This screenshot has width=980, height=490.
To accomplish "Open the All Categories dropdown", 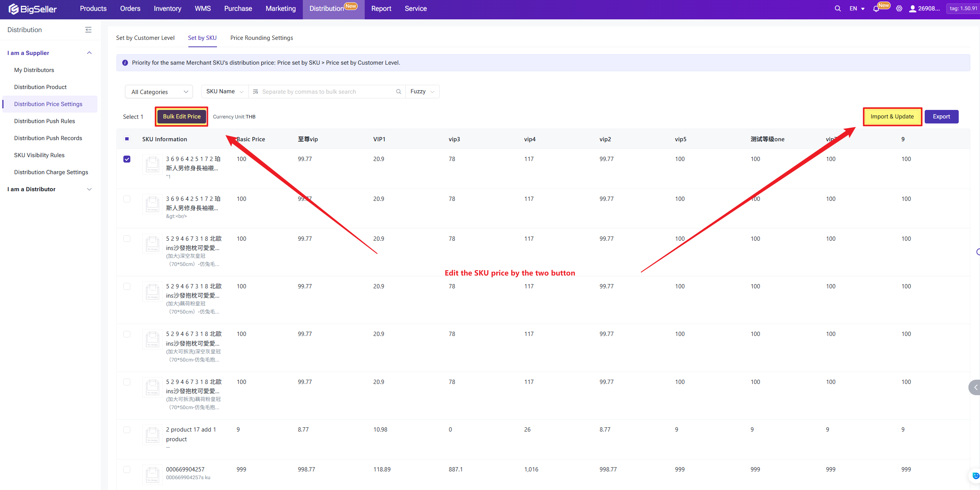I will pos(159,92).
